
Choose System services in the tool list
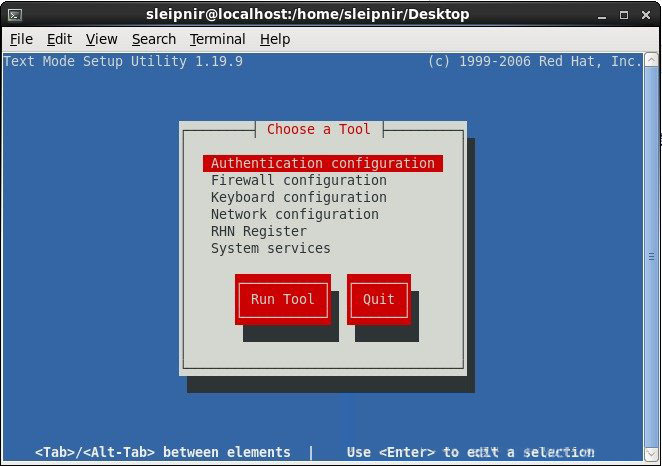tap(270, 248)
